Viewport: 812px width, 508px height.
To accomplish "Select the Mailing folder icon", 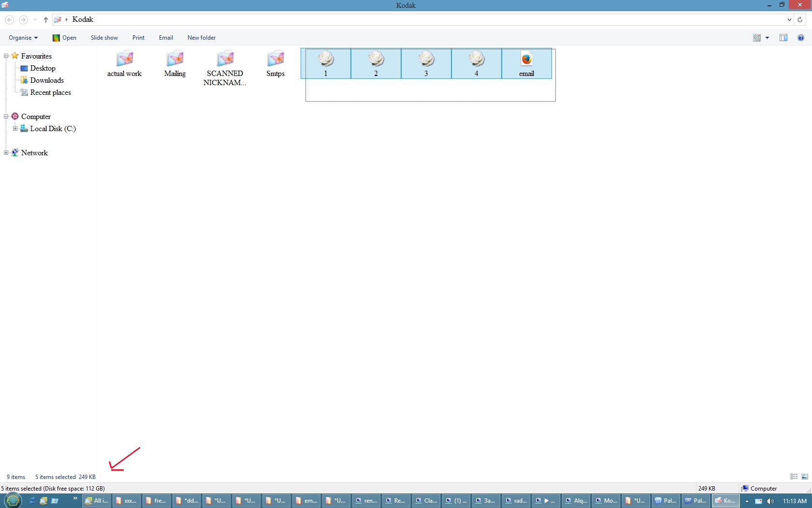I will [175, 60].
